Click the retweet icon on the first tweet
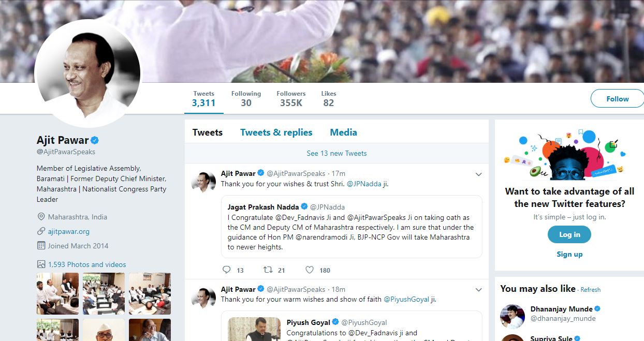Image resolution: width=644 pixels, height=341 pixels. click(268, 270)
